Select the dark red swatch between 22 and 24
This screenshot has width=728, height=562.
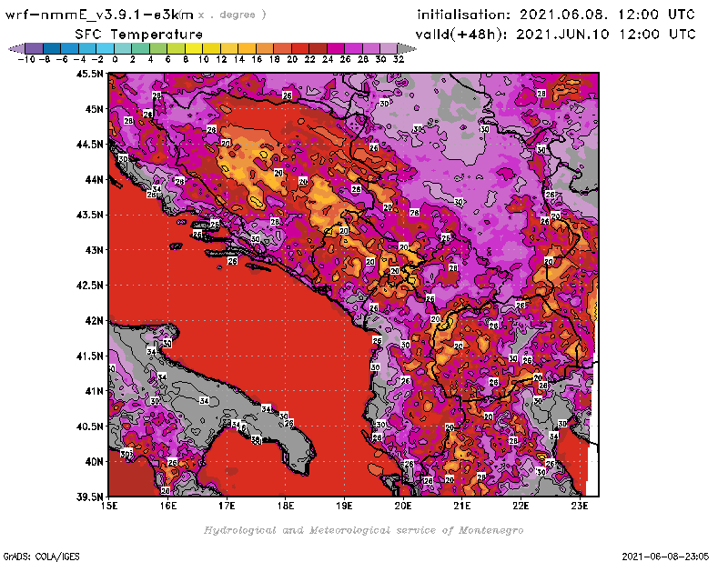pos(318,48)
